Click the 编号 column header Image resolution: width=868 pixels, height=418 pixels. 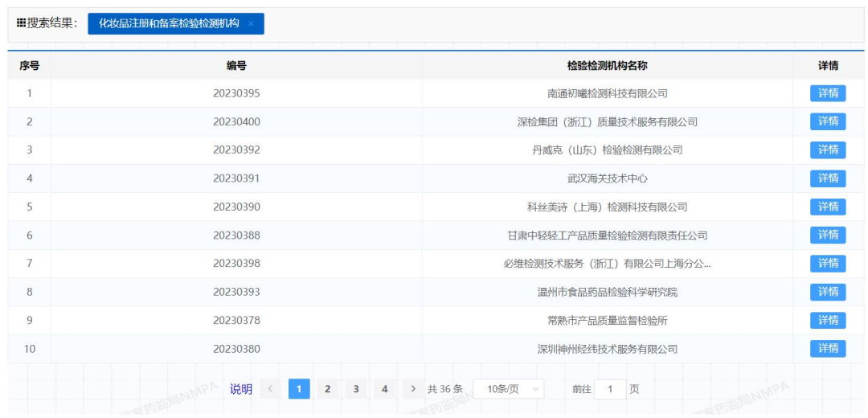pos(236,66)
